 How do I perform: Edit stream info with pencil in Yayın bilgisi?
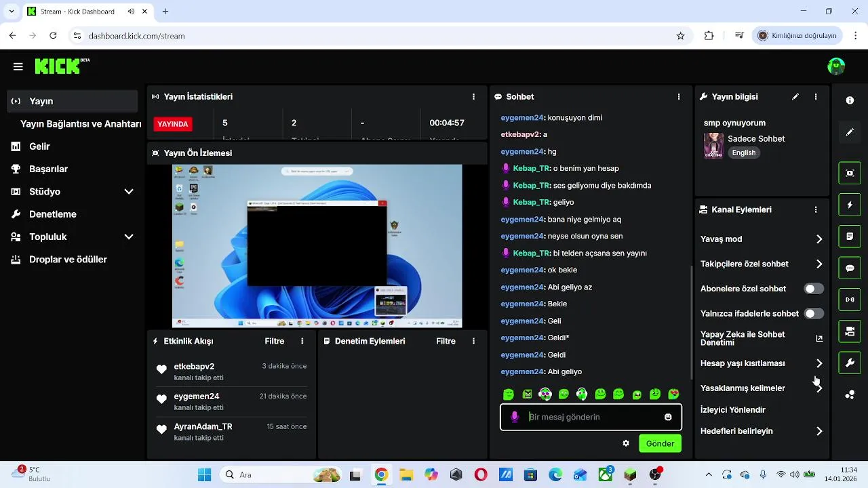[x=795, y=97]
